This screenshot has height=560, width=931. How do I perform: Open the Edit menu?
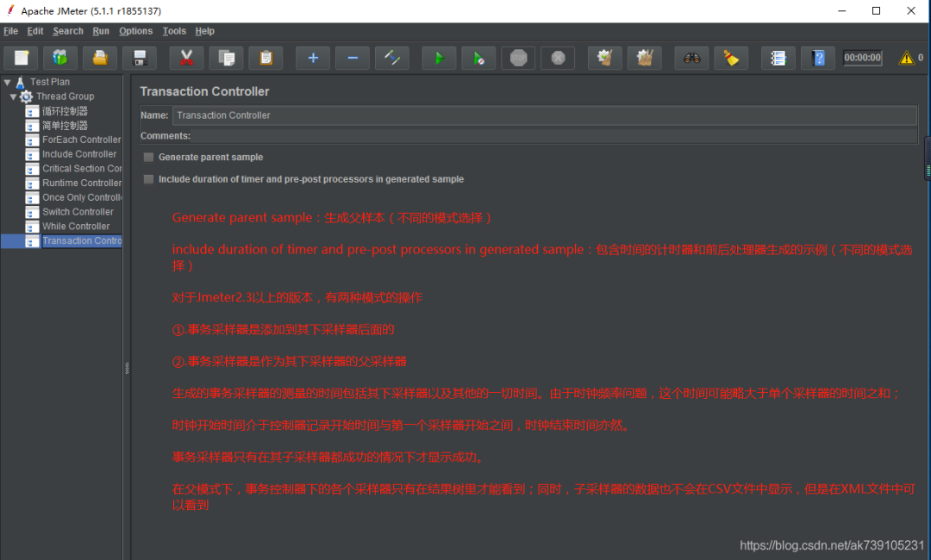click(x=35, y=31)
